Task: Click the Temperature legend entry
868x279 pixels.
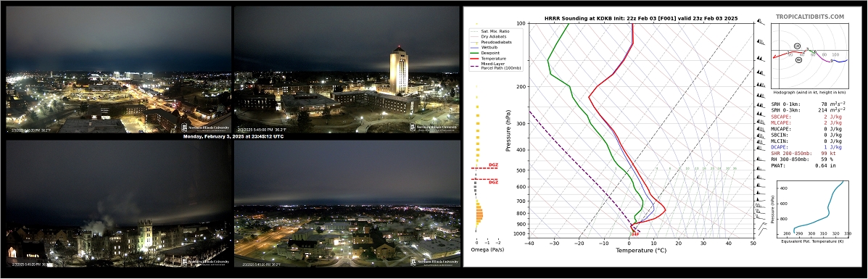Action: [493, 57]
